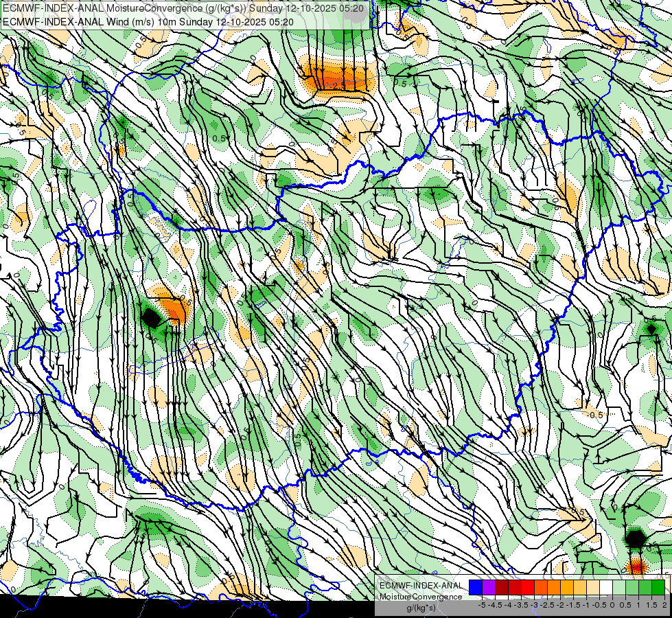
Task: Click the black hexagon marker above the red spot
Action: (635, 538)
